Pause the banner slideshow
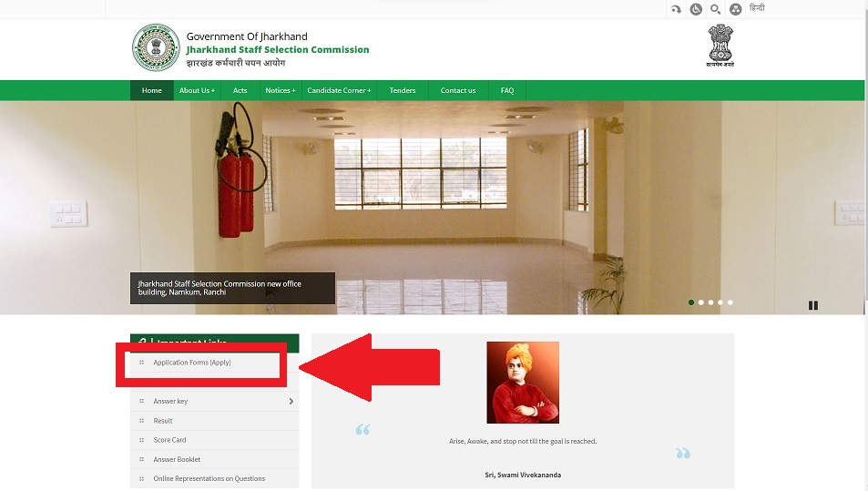Viewport: 868px width, 491px height. [812, 305]
